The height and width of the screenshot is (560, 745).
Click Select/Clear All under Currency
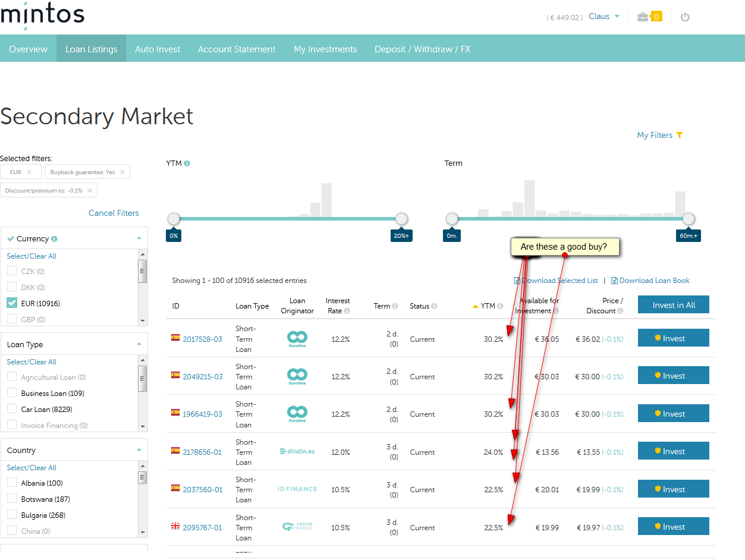click(32, 256)
